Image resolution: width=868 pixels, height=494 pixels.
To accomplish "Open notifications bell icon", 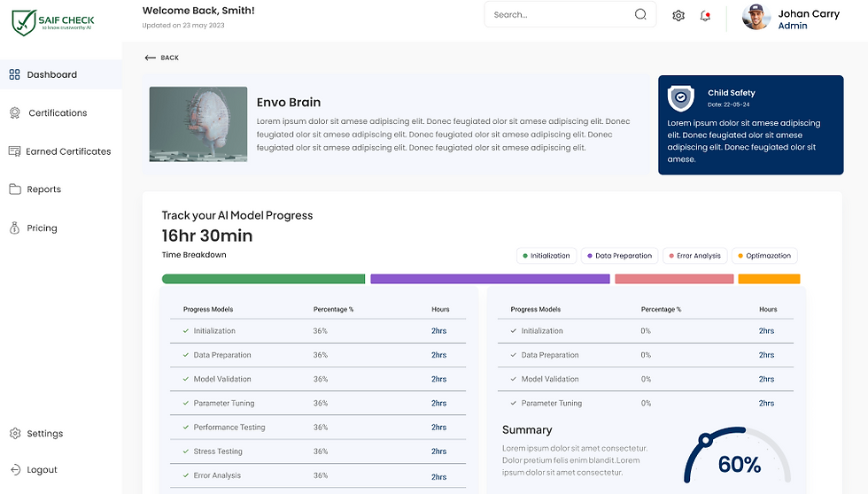I will (705, 15).
